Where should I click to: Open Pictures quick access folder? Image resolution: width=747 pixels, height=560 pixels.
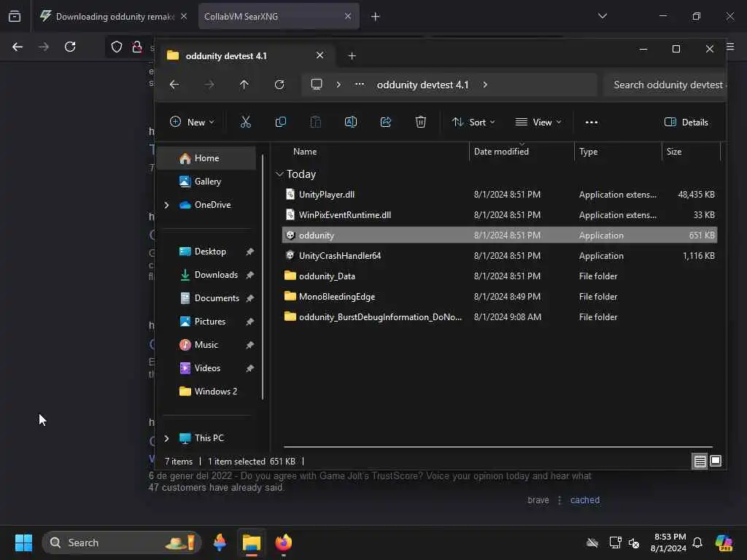pyautogui.click(x=209, y=322)
